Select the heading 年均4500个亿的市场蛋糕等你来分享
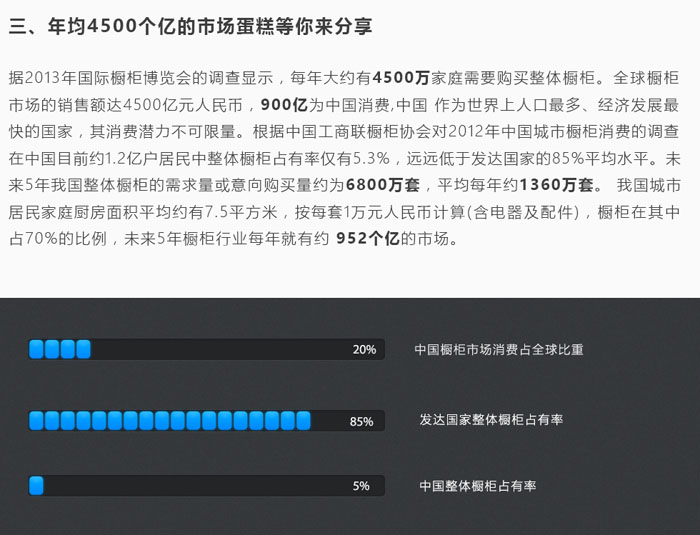The width and height of the screenshot is (700, 535). click(190, 27)
